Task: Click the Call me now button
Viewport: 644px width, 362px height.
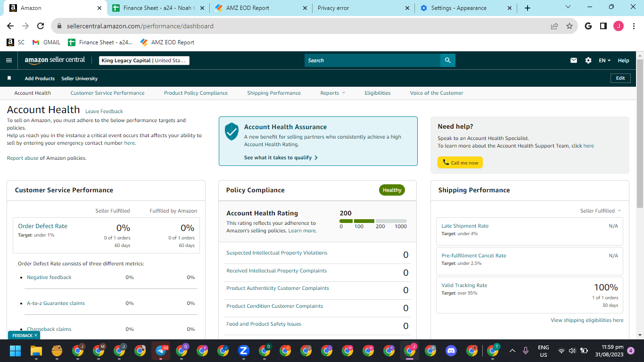Action: pos(460,163)
